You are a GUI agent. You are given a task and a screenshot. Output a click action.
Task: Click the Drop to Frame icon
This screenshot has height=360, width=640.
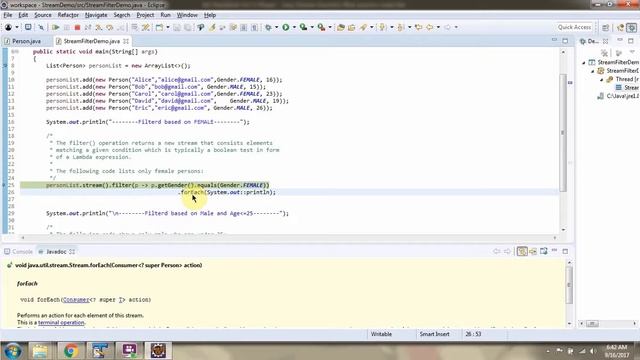(x=134, y=27)
